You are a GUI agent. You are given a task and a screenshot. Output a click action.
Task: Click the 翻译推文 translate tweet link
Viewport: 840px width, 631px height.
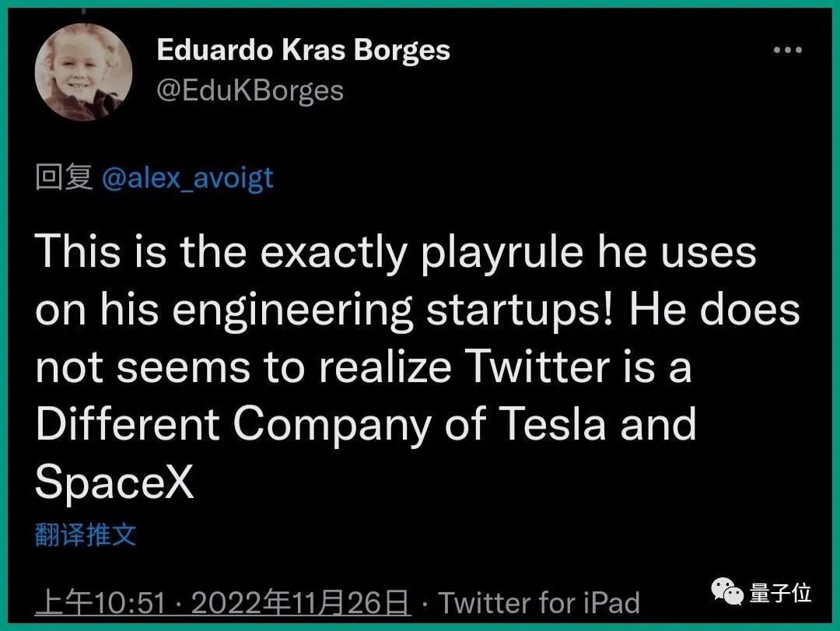tap(86, 535)
